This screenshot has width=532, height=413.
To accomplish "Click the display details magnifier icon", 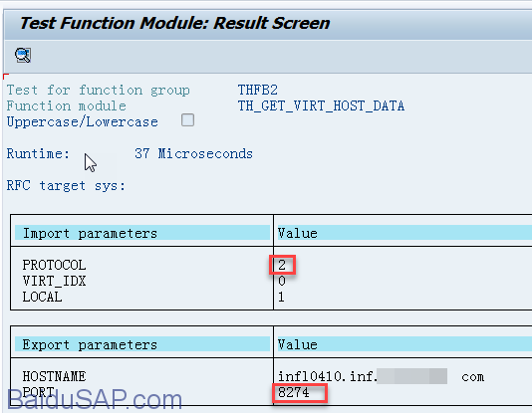I will [x=23, y=55].
